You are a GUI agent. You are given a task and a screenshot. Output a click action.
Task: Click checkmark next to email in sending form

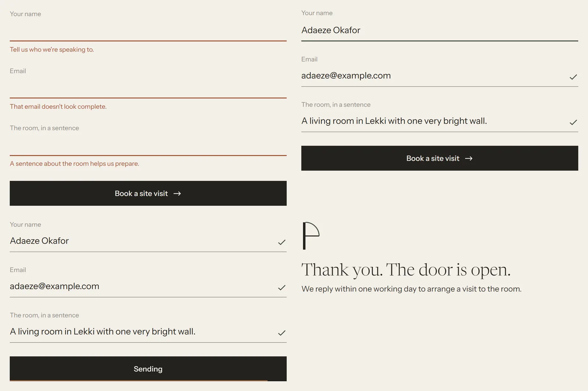point(282,288)
